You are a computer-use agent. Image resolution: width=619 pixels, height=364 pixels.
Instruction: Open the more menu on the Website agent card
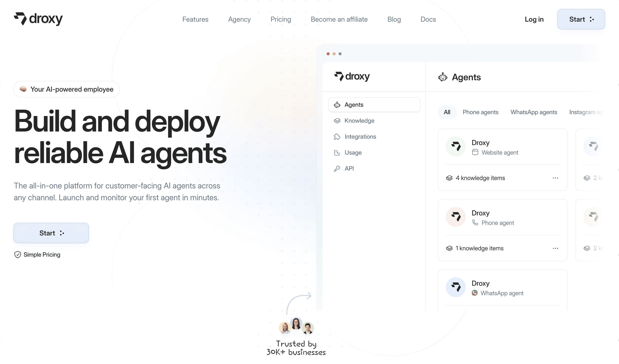(555, 178)
